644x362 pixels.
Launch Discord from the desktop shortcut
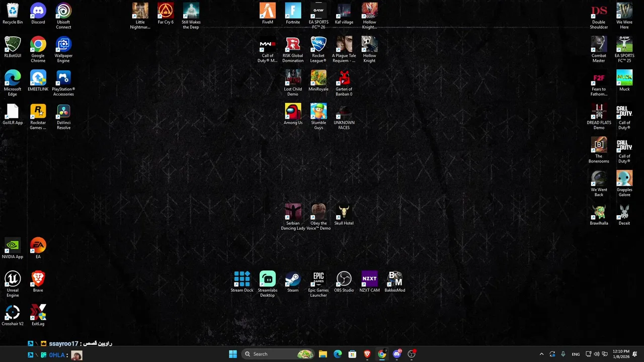[38, 14]
